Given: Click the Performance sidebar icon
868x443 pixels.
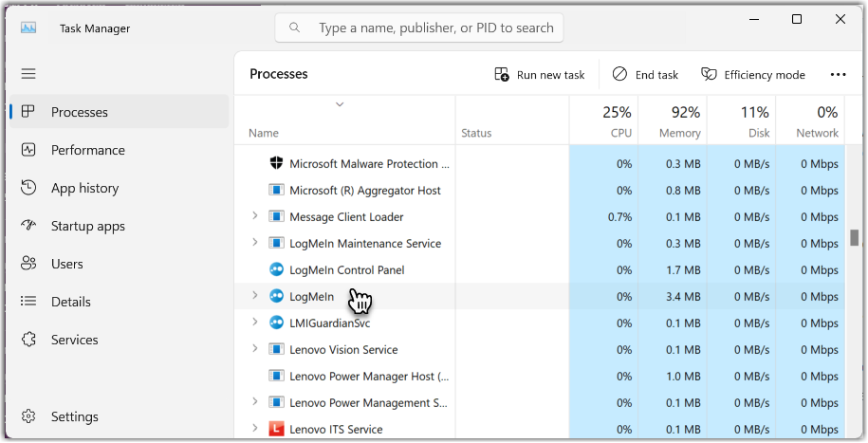Looking at the screenshot, I should (x=28, y=150).
